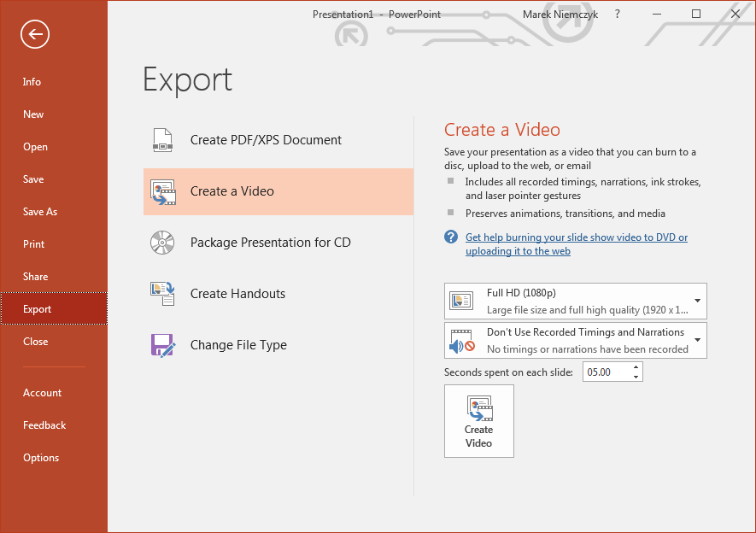Viewport: 756px width, 533px height.
Task: Close the PowerPoint window
Action: point(735,14)
